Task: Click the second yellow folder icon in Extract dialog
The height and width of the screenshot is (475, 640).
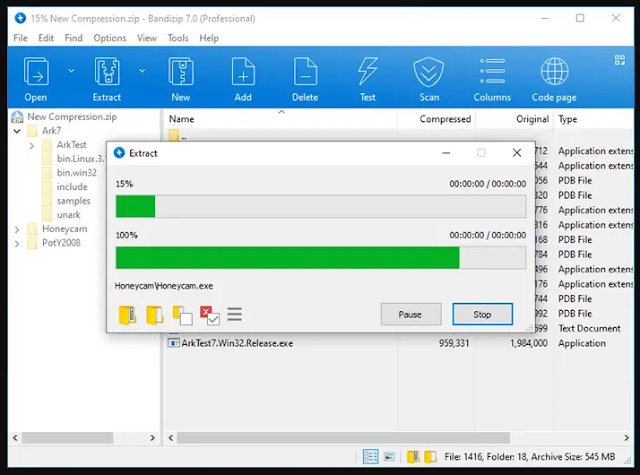Action: pyautogui.click(x=155, y=315)
